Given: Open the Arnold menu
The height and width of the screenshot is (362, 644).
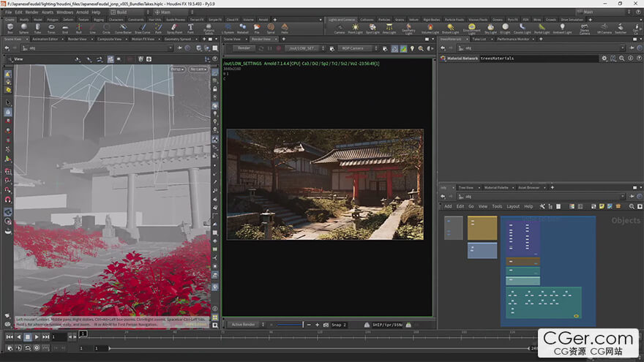Looking at the screenshot, I should coord(84,12).
